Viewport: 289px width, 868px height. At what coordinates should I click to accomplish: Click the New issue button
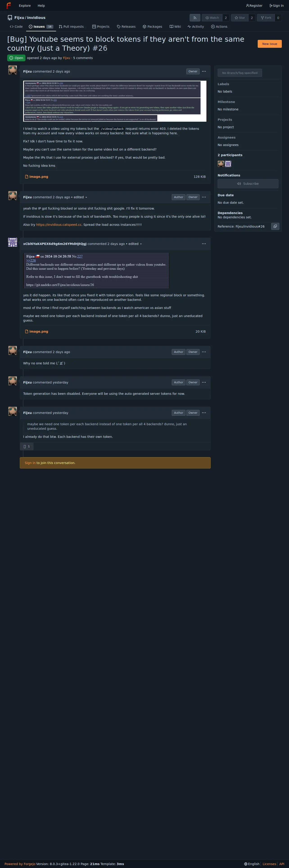tap(269, 44)
